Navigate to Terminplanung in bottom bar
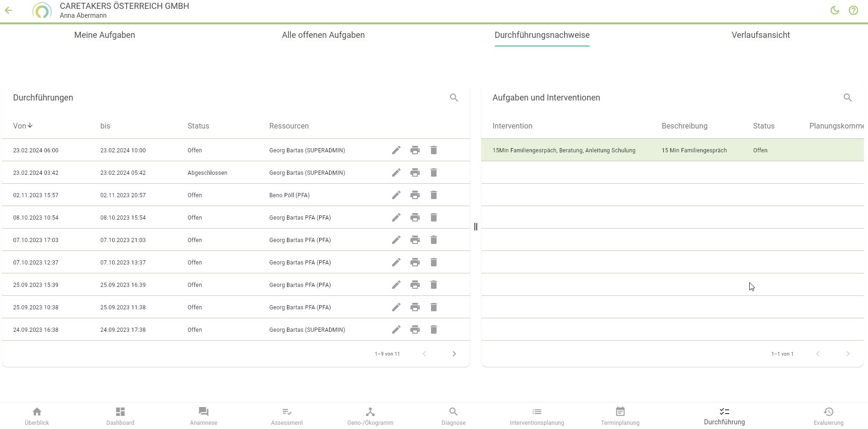 point(620,415)
